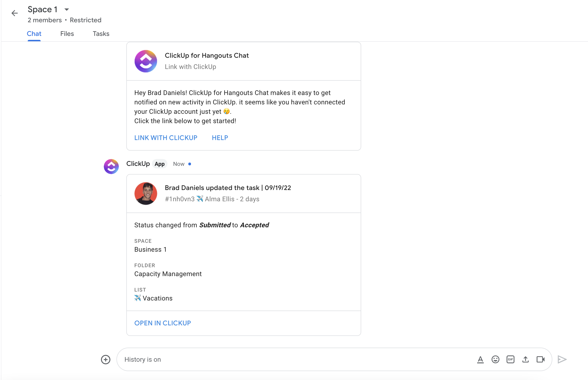
Task: Send the message
Action: (562, 360)
